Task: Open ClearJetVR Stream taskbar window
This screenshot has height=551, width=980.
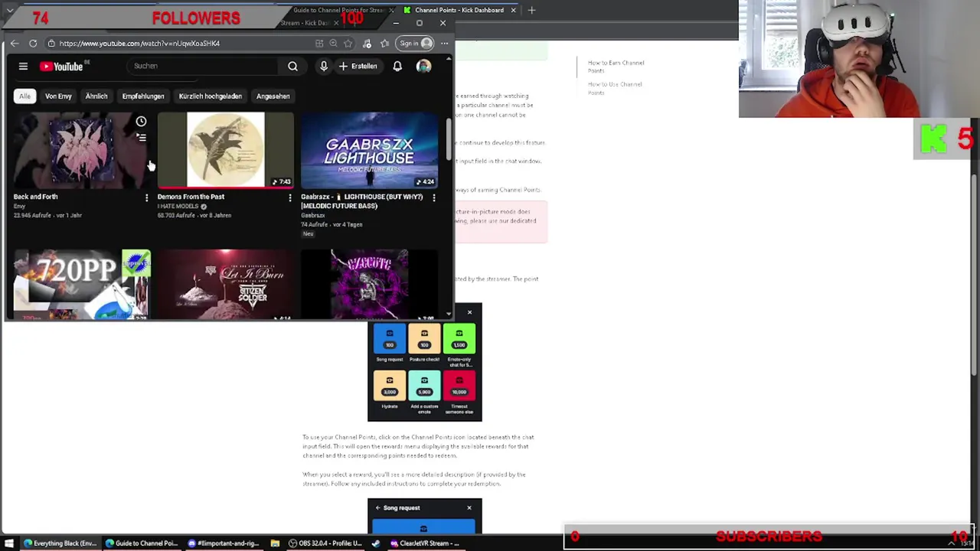Action: 424,543
